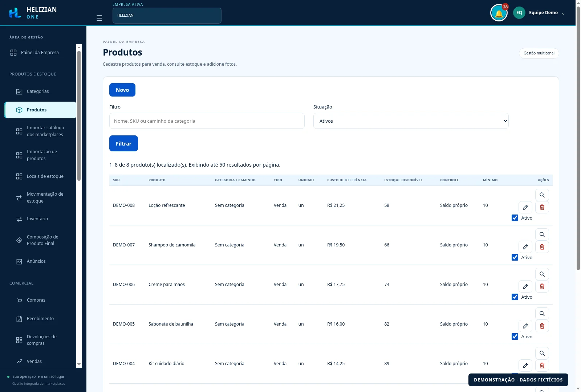The height and width of the screenshot is (392, 581).
Task: Open Importar catálogo dos marketplaces
Action: tap(40, 131)
